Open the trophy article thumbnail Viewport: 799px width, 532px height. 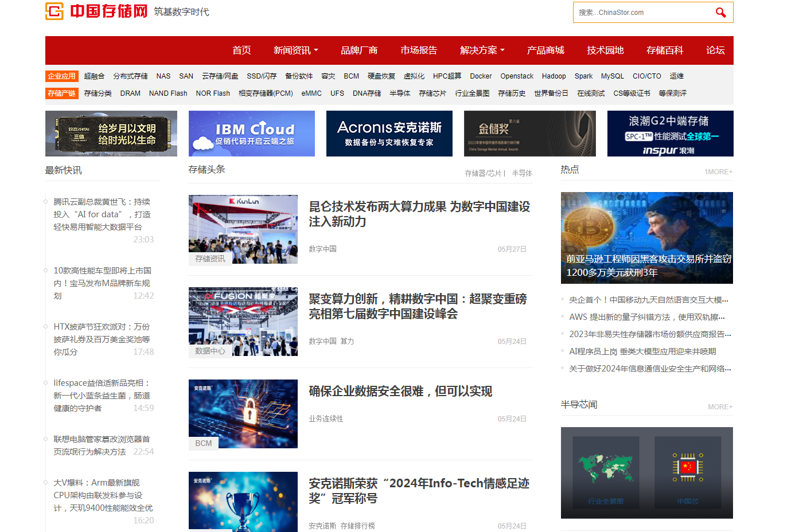point(243,502)
